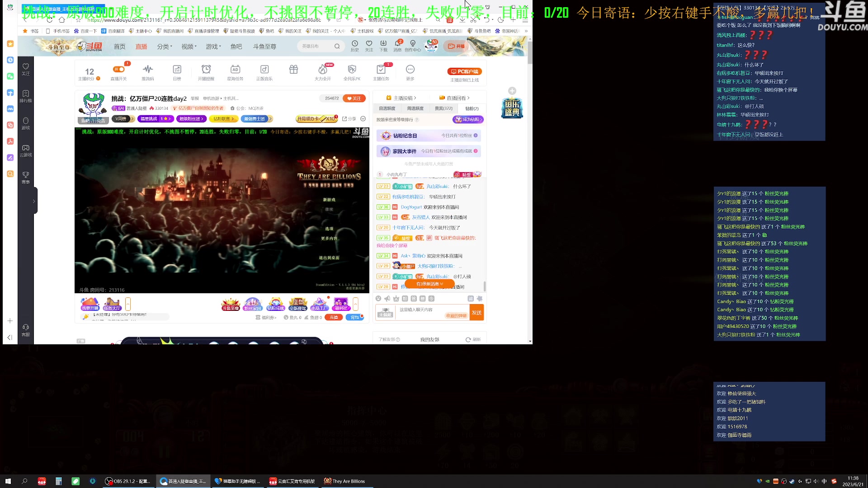Image resolution: width=868 pixels, height=488 pixels.
Task: Set up 开播提醒 broadcast reminder
Action: pyautogui.click(x=207, y=72)
